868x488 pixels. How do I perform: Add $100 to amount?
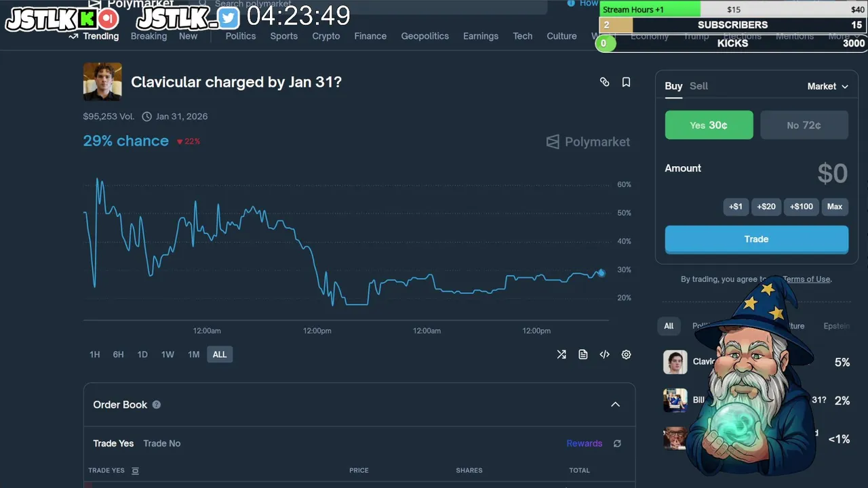(801, 207)
